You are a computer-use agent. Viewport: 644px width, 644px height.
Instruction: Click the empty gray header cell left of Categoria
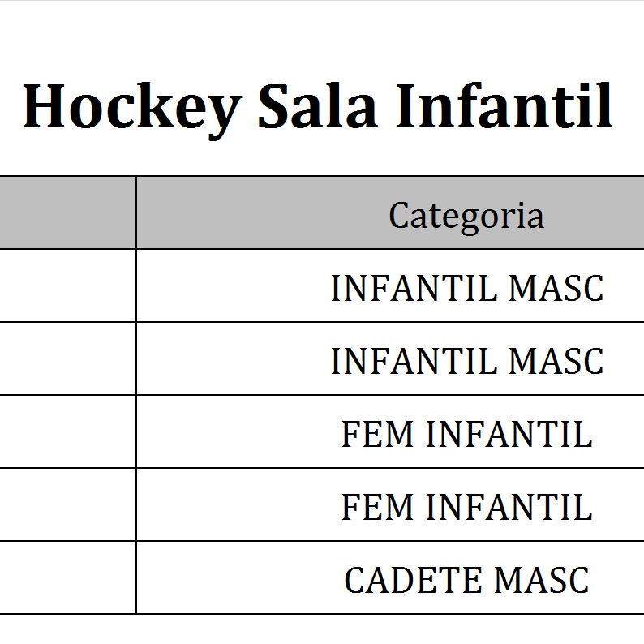pyautogui.click(x=67, y=213)
